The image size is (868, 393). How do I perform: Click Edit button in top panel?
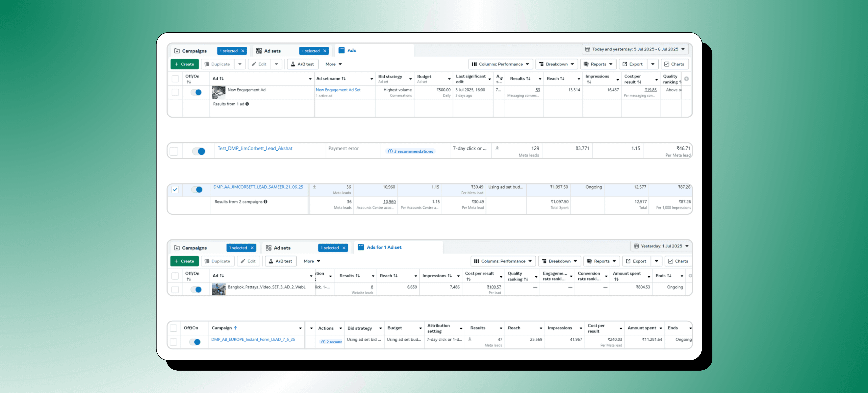pyautogui.click(x=259, y=64)
